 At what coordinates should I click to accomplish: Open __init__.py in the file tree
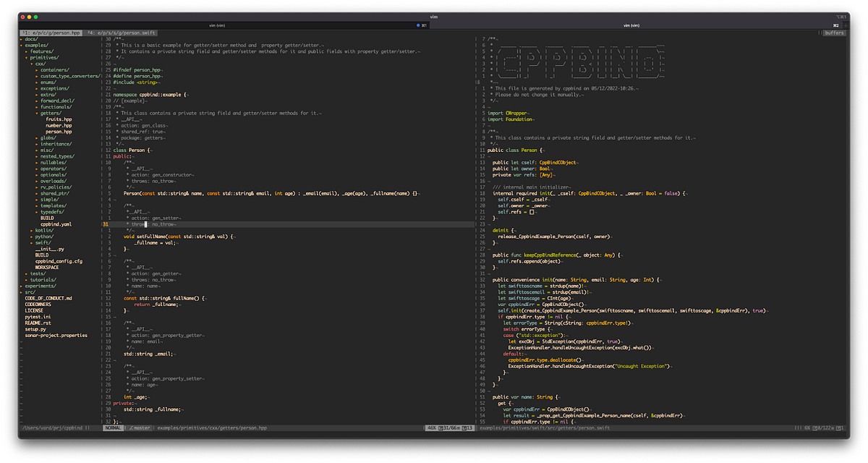[49, 249]
